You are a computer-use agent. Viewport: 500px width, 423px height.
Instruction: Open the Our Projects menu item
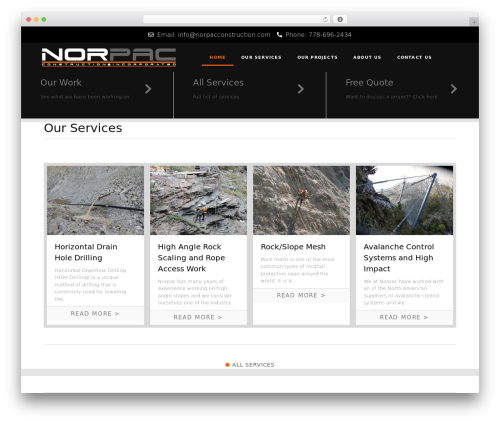pyautogui.click(x=317, y=57)
